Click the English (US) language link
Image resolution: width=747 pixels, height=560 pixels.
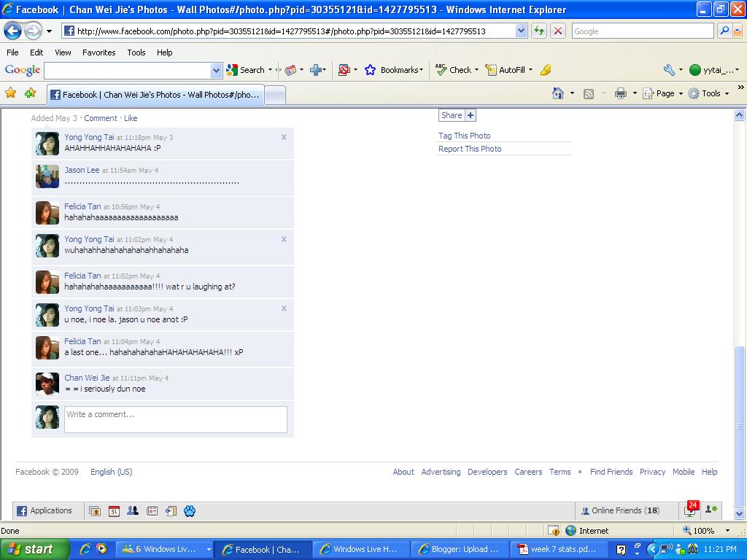[112, 472]
